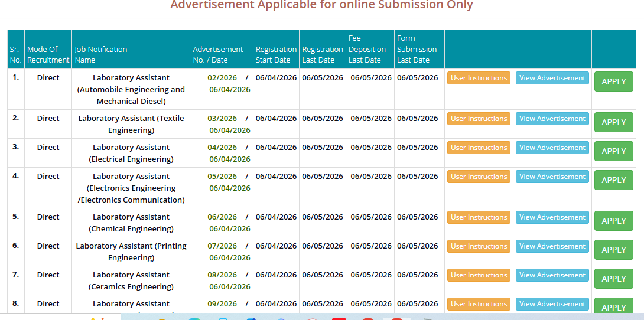Open User Instructions for Printing Engineering row
This screenshot has width=644, height=320.
tap(479, 246)
